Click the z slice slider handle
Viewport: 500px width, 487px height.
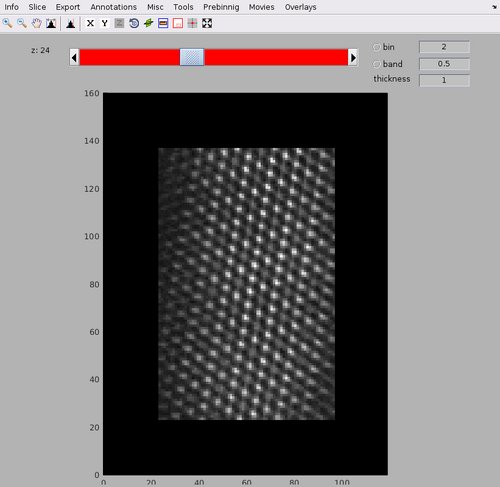tap(192, 57)
